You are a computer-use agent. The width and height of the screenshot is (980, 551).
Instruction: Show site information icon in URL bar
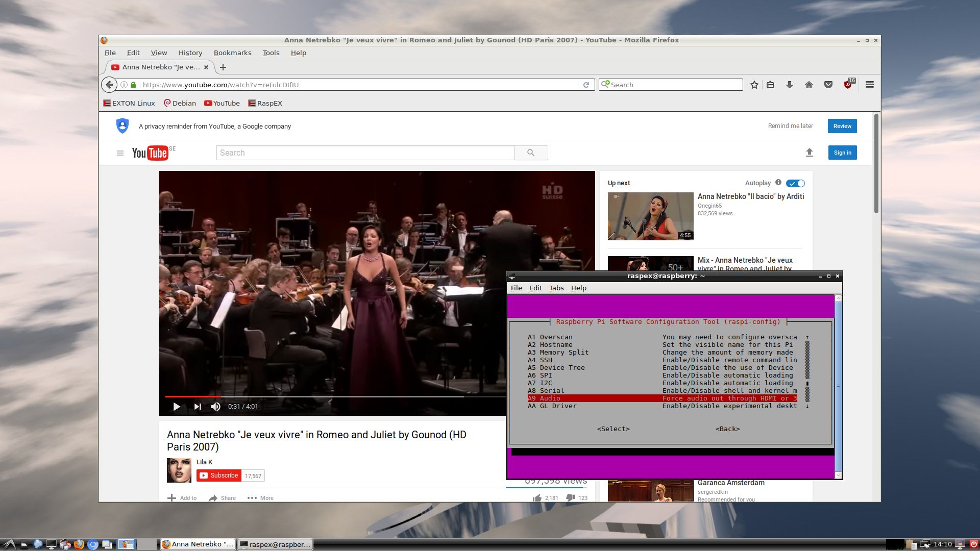tap(124, 85)
